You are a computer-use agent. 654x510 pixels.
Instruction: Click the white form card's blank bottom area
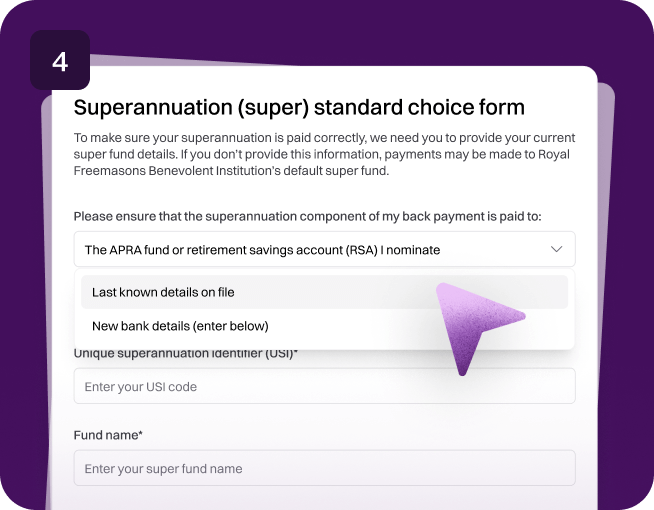[324, 498]
